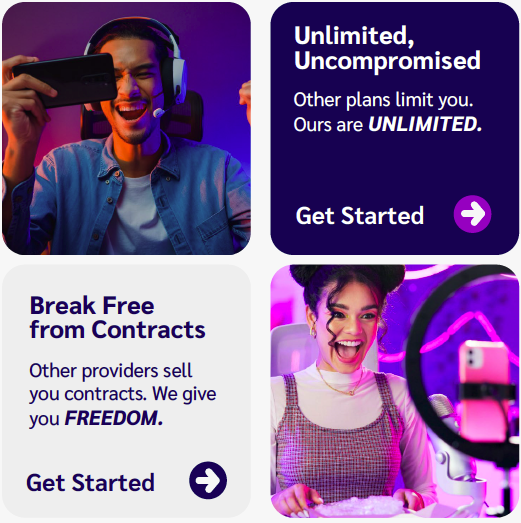
Task: Click the black phone held by gamer
Action: (65, 80)
